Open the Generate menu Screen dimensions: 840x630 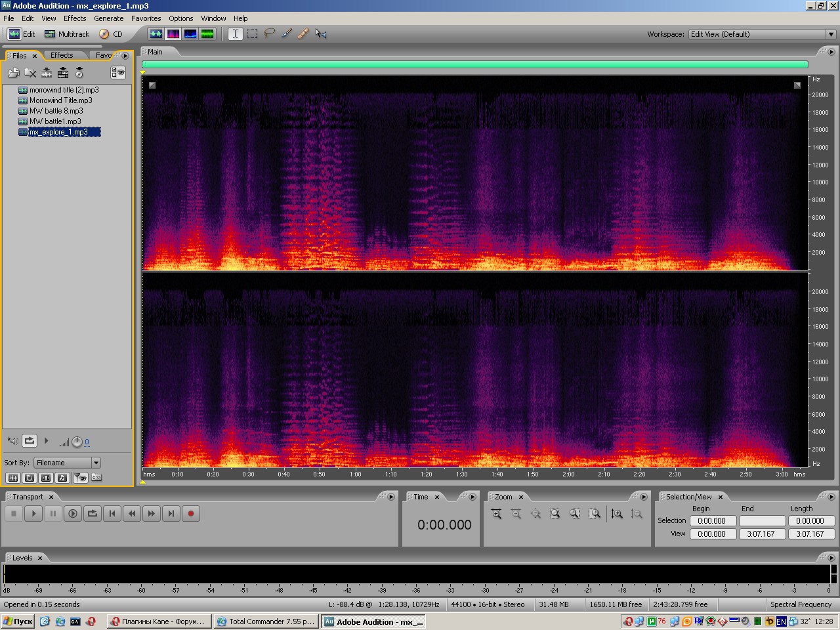click(x=108, y=18)
